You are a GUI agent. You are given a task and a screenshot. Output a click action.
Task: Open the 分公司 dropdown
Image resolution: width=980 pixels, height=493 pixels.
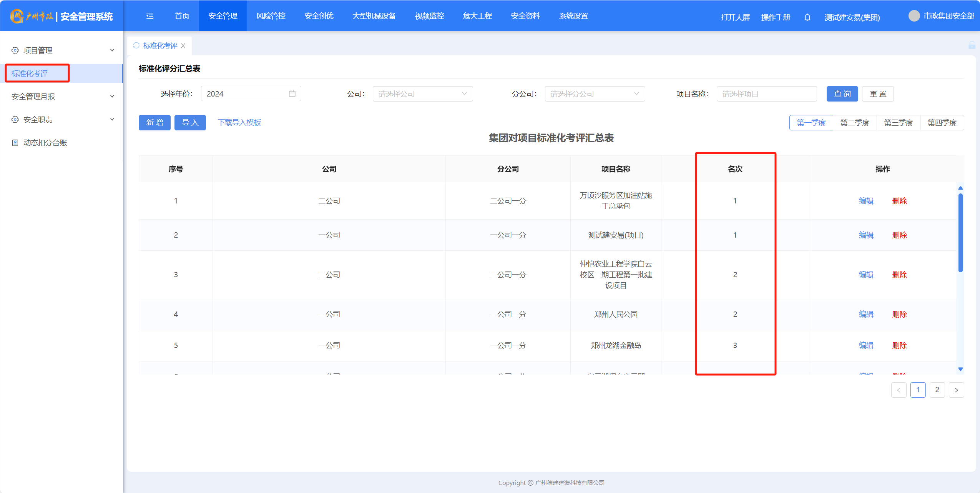click(x=595, y=94)
